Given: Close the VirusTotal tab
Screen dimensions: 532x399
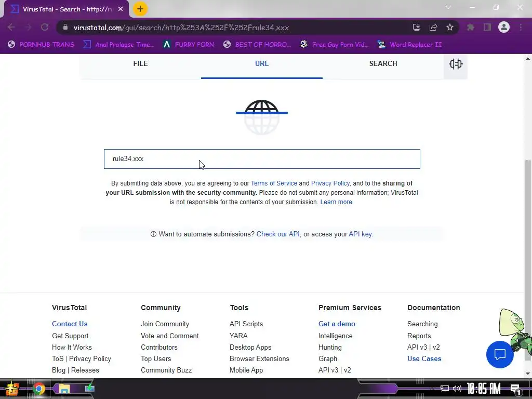Looking at the screenshot, I should (121, 9).
